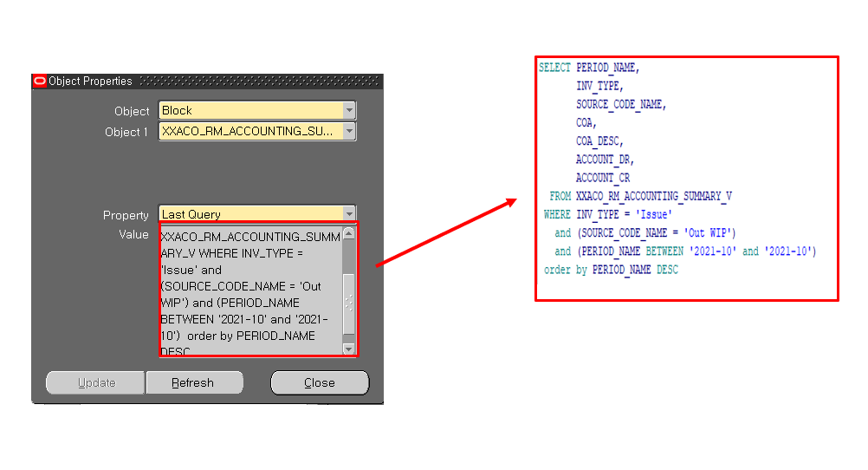Image resolution: width=868 pixels, height=470 pixels.
Task: Click the 'Property' label
Action: tap(126, 215)
